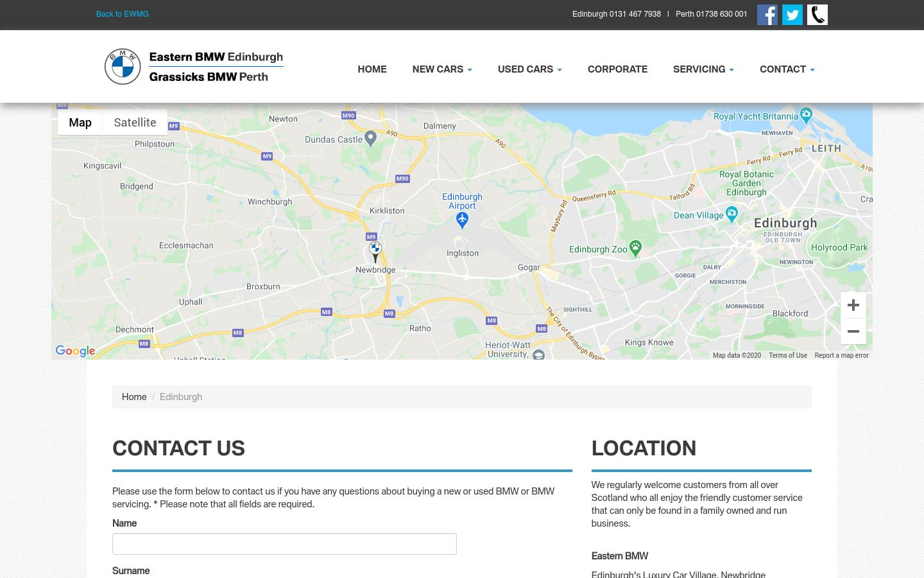Click the Heriot-Watt University marker icon
Image resolution: width=924 pixels, height=578 pixels.
point(538,355)
